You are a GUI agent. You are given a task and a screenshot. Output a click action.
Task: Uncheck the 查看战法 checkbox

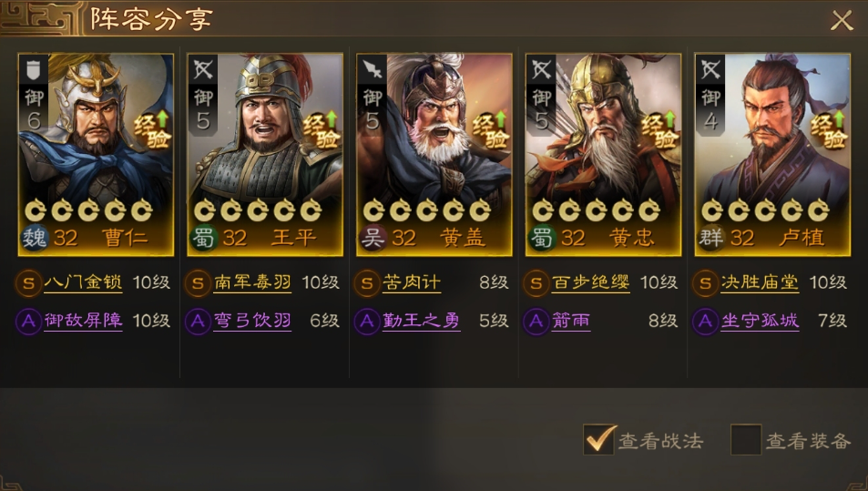tap(599, 440)
